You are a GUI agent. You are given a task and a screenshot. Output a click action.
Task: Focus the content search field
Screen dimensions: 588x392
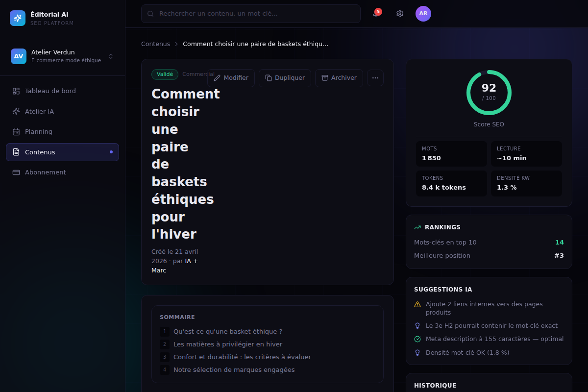[x=251, y=14]
